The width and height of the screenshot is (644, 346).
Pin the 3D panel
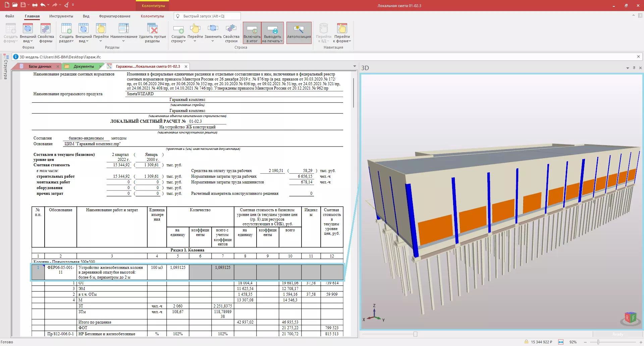(634, 68)
